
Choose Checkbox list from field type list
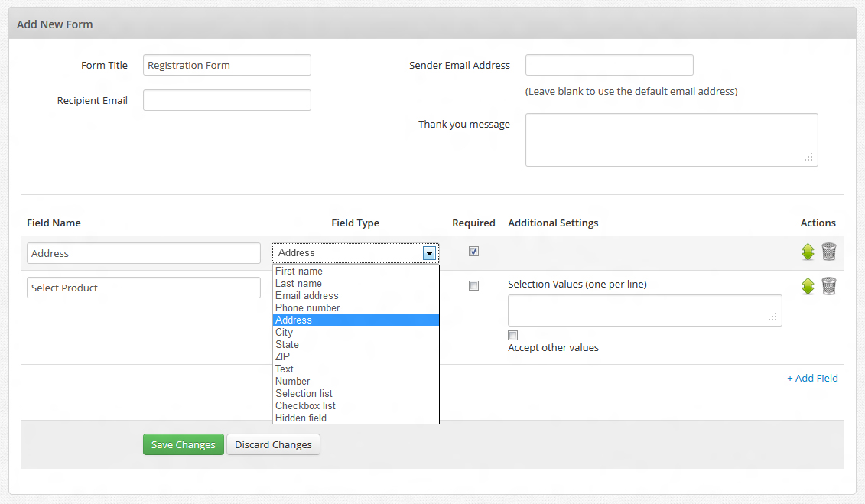click(356, 406)
